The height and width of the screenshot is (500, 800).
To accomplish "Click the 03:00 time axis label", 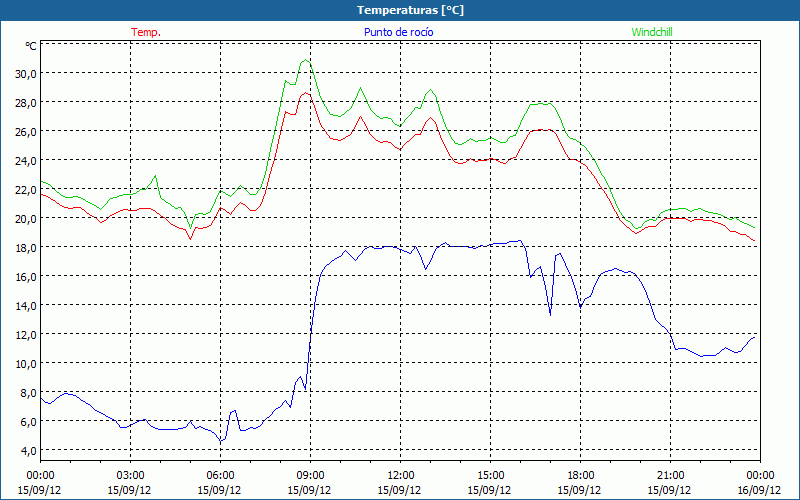I will point(130,476).
